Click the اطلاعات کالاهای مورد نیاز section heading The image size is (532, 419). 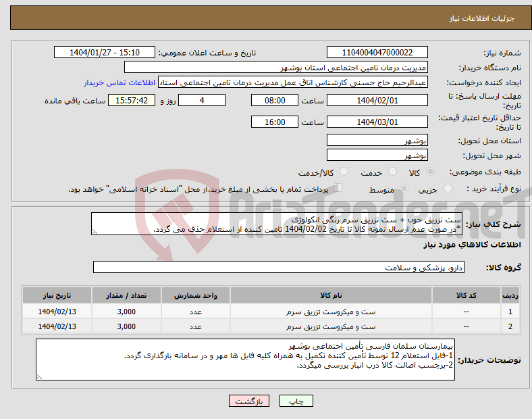472,245
